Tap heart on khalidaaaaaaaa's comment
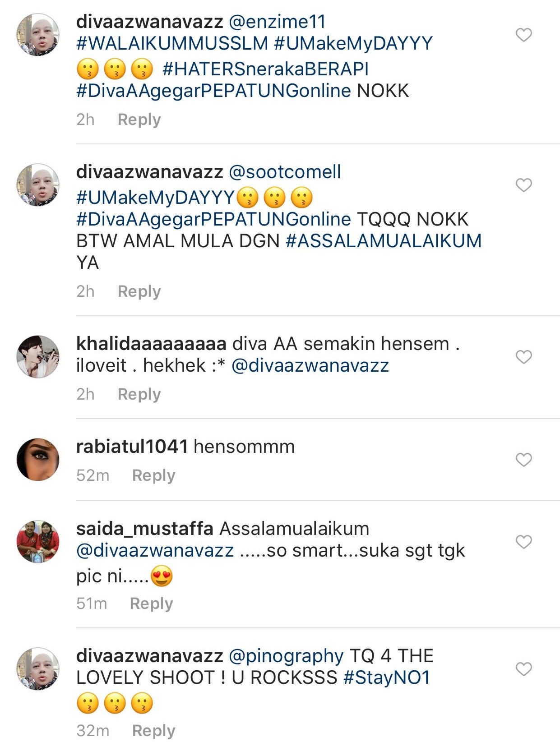 click(x=523, y=357)
